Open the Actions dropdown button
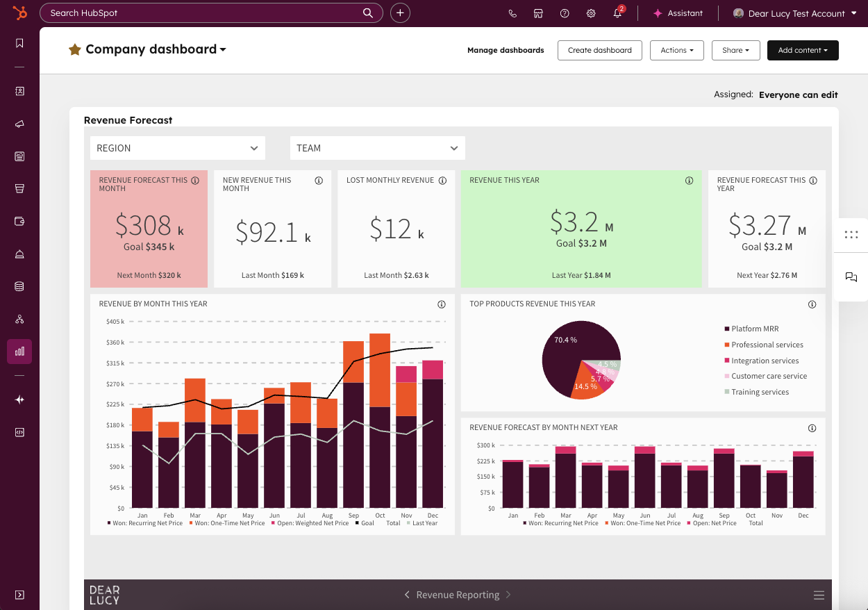 [x=677, y=50]
